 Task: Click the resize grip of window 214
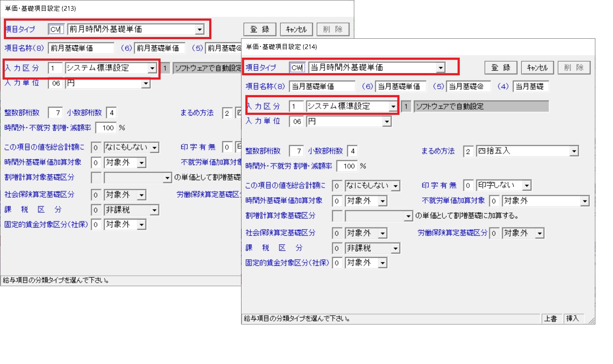coord(591,320)
